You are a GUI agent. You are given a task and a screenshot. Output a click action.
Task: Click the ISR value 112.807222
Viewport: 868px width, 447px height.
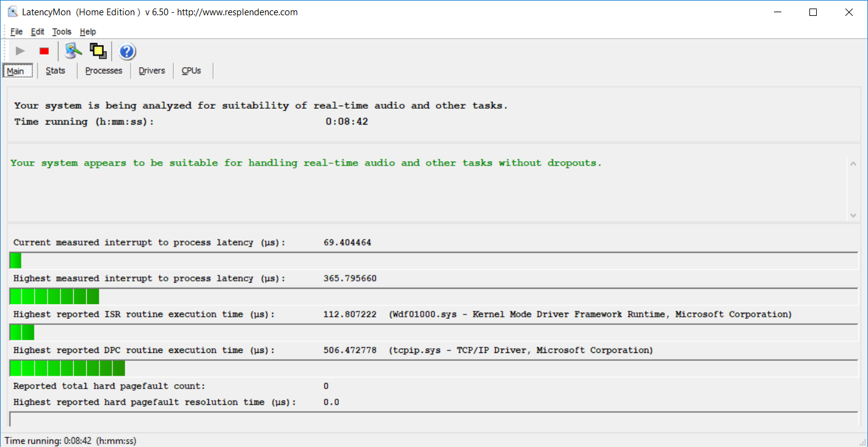(350, 314)
